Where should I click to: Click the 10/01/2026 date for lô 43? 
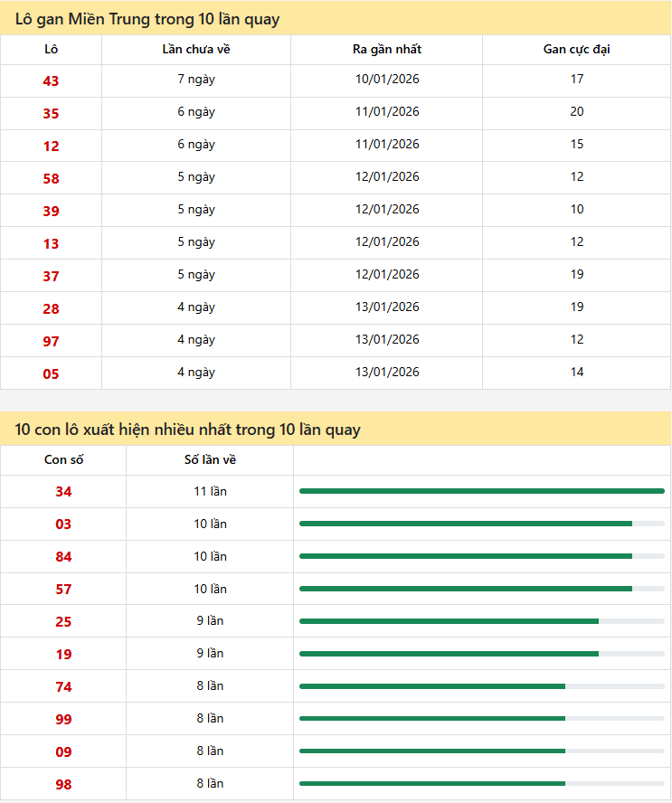point(387,80)
